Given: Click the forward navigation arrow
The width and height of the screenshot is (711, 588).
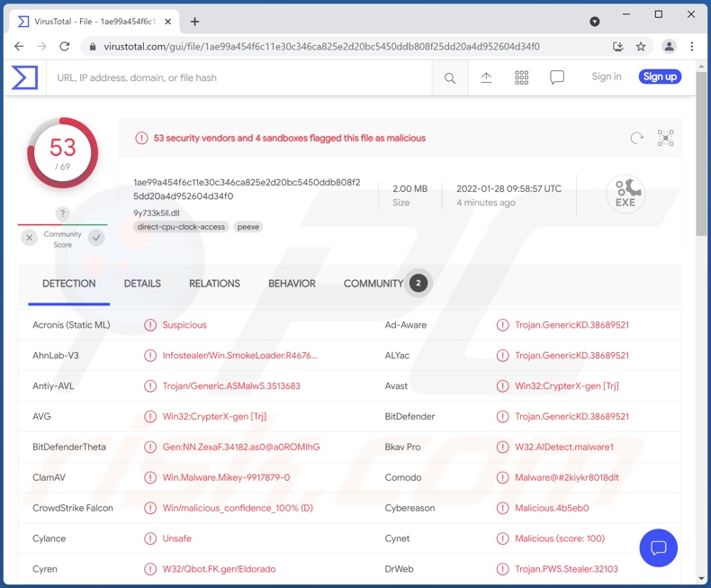Looking at the screenshot, I should 41,46.
